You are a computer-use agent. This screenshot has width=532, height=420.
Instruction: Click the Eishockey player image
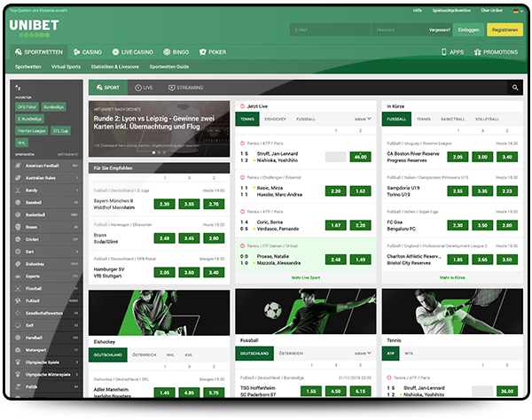159,313
